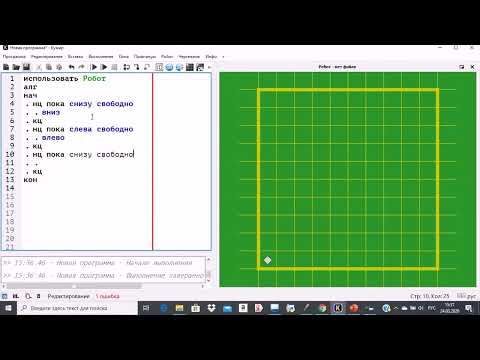Toggle the variables panel toolbar icon

coord(159,67)
